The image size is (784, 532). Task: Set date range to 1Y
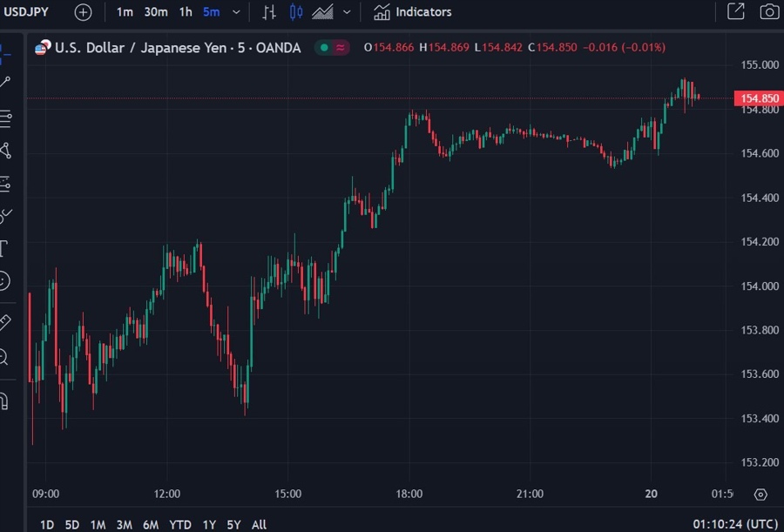point(209,524)
